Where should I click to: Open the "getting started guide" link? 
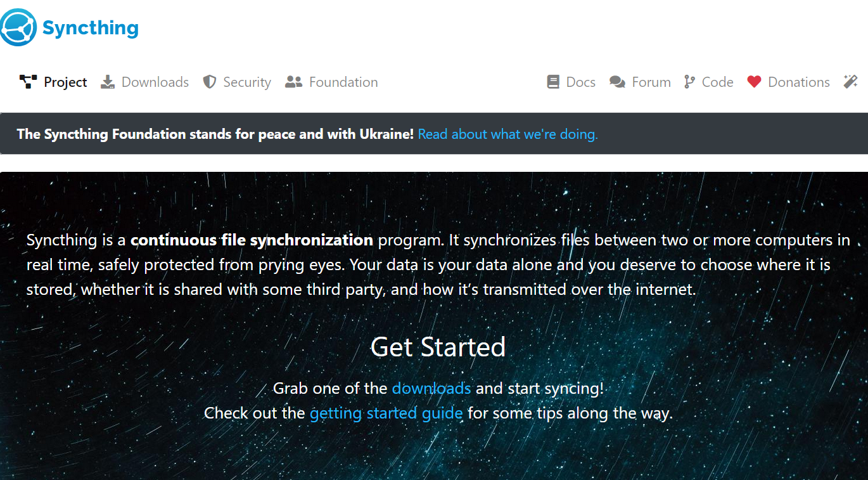tap(386, 413)
